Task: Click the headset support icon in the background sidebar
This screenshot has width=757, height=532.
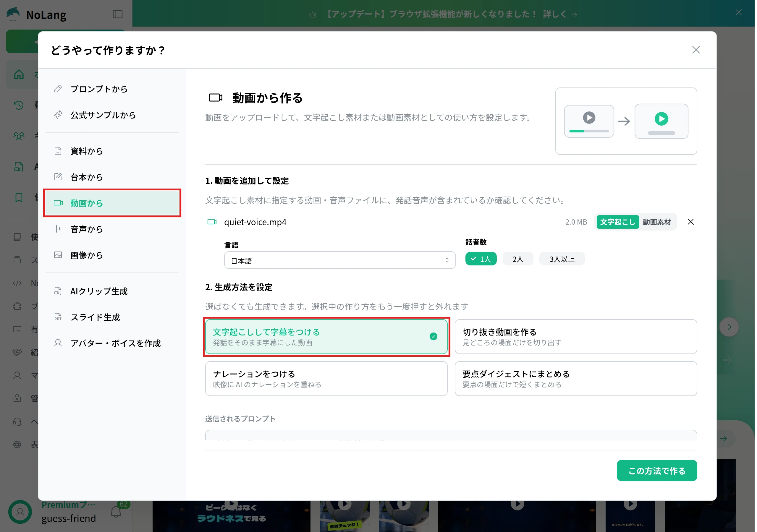Action: pyautogui.click(x=17, y=423)
